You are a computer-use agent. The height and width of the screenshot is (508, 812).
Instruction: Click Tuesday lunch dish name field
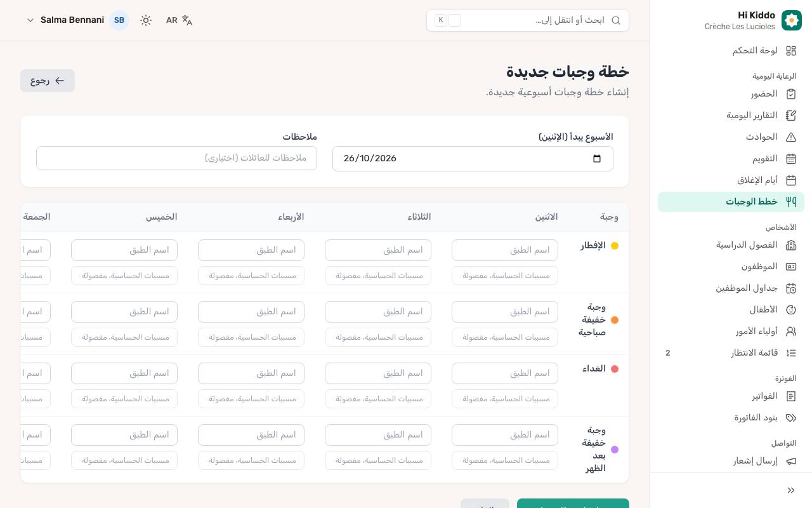tap(378, 373)
